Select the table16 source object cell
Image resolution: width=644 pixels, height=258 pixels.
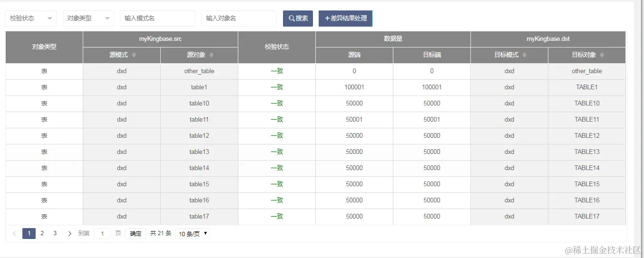tap(199, 201)
